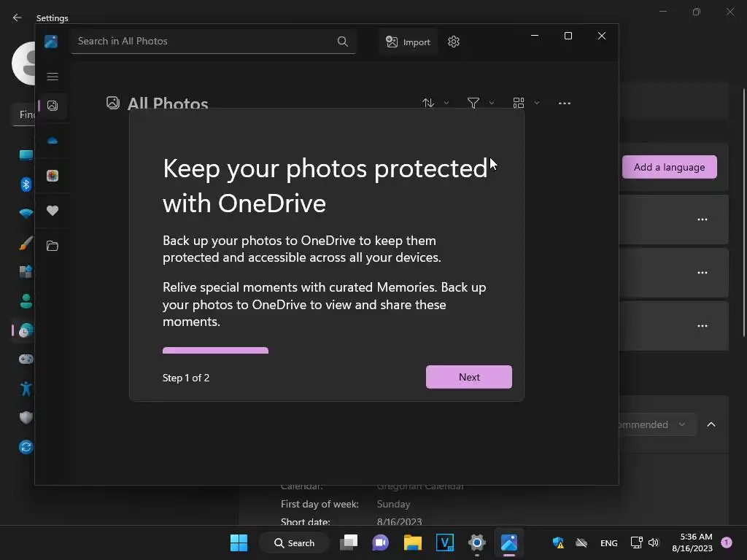
Task: Select All Photos sidebar icon
Action: coord(53,106)
